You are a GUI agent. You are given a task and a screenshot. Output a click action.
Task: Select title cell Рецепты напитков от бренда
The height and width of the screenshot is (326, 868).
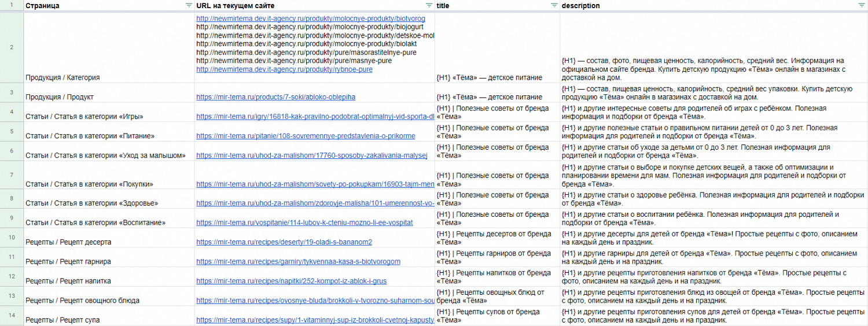[x=497, y=277]
